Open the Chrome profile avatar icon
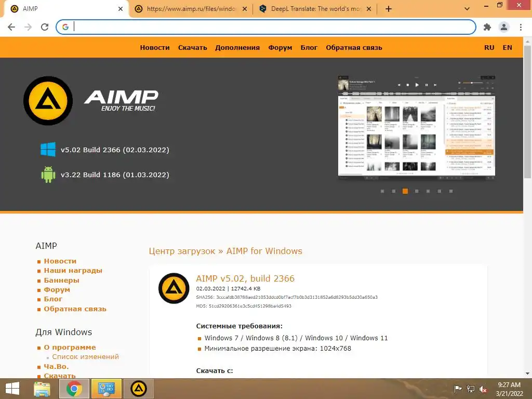The height and width of the screenshot is (399, 532). pyautogui.click(x=504, y=27)
